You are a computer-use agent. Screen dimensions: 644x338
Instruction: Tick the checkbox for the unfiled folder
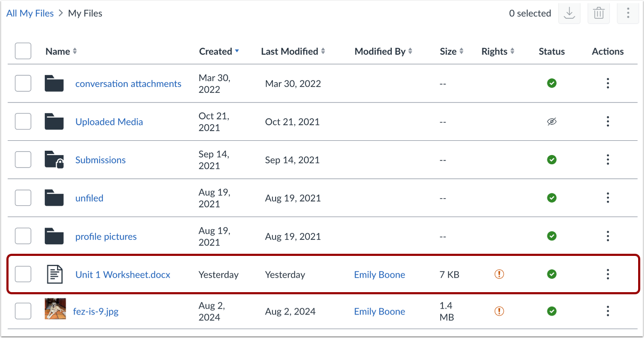pyautogui.click(x=23, y=198)
